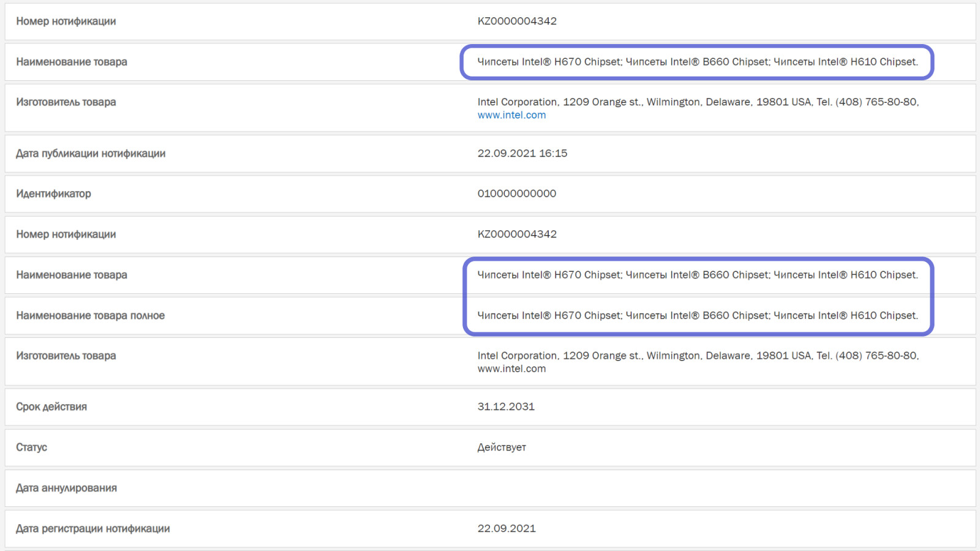Click Intel address text beside the blue link
The height and width of the screenshot is (551, 980).
698,102
